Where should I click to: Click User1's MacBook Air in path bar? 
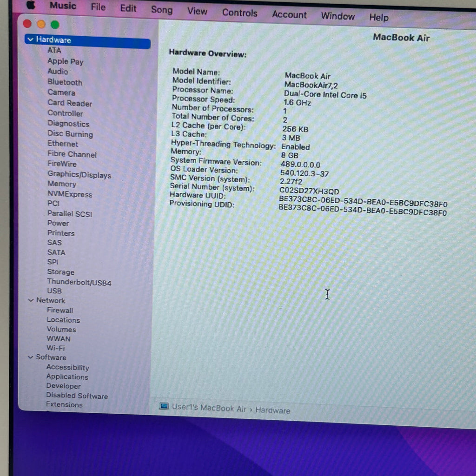tap(209, 408)
